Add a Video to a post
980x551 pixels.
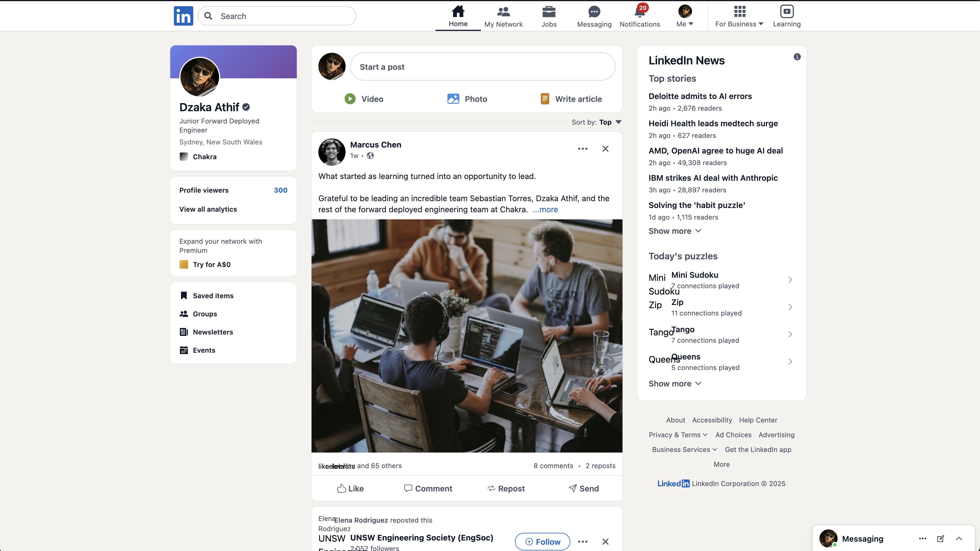[364, 99]
